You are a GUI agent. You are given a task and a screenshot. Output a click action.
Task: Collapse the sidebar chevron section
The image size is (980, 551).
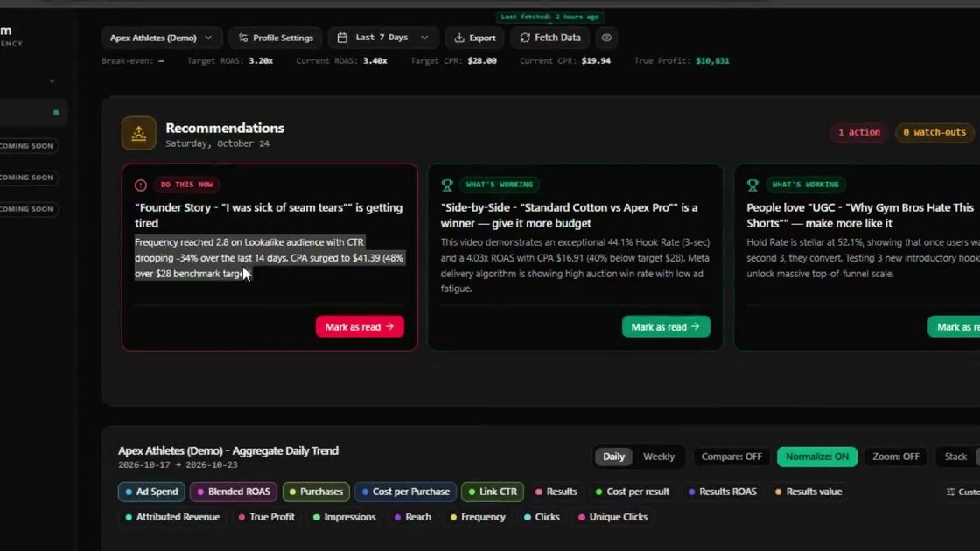click(x=52, y=81)
